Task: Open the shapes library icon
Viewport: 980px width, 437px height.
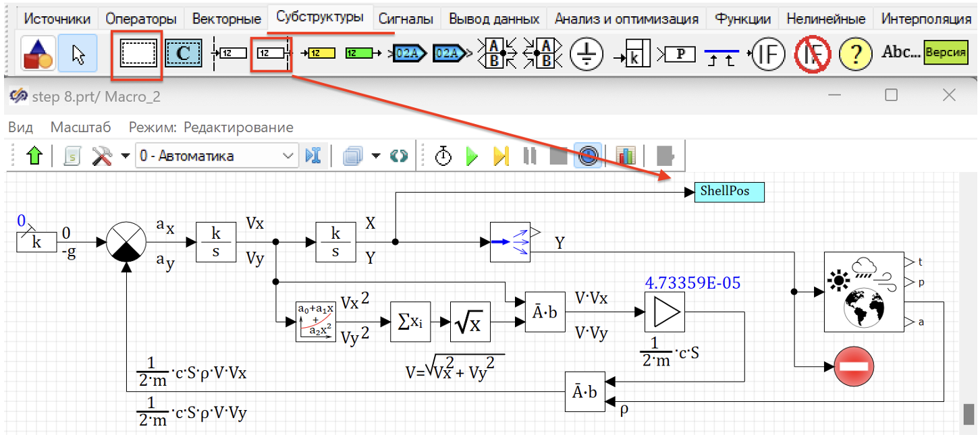Action: coord(38,53)
